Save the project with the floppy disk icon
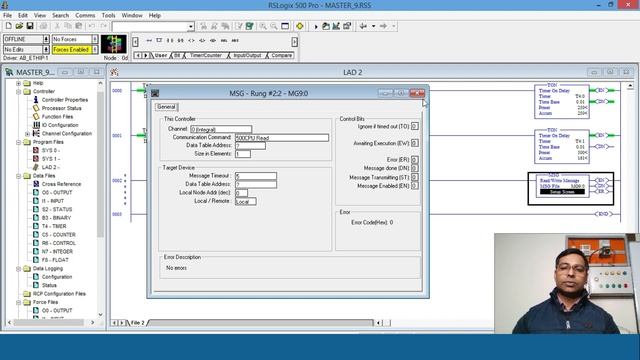Viewport: 640px width, 360px height. pos(30,26)
